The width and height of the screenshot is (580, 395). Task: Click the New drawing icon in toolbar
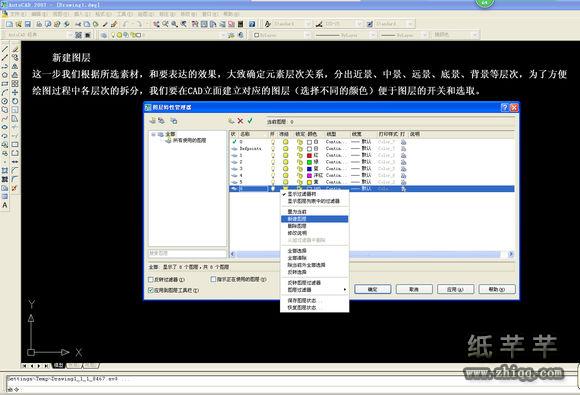9,24
